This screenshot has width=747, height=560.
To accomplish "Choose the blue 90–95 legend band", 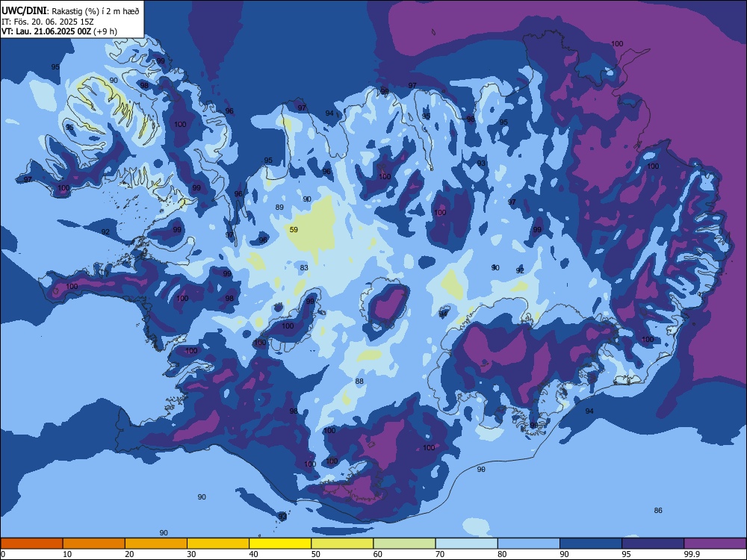I will [591, 544].
